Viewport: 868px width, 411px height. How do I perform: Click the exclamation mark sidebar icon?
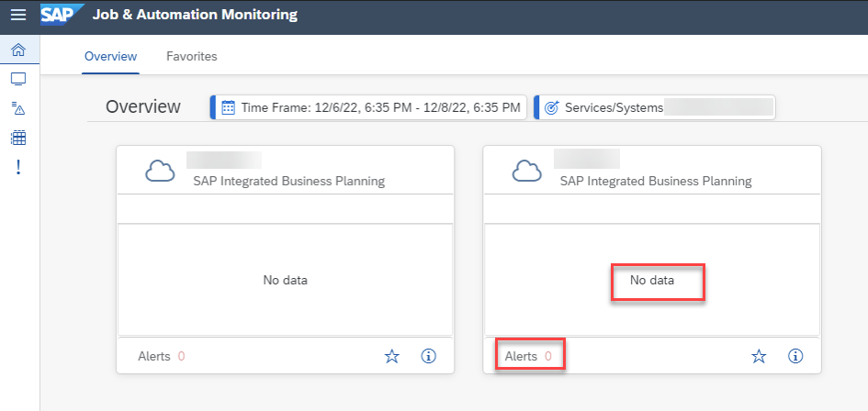click(x=18, y=166)
